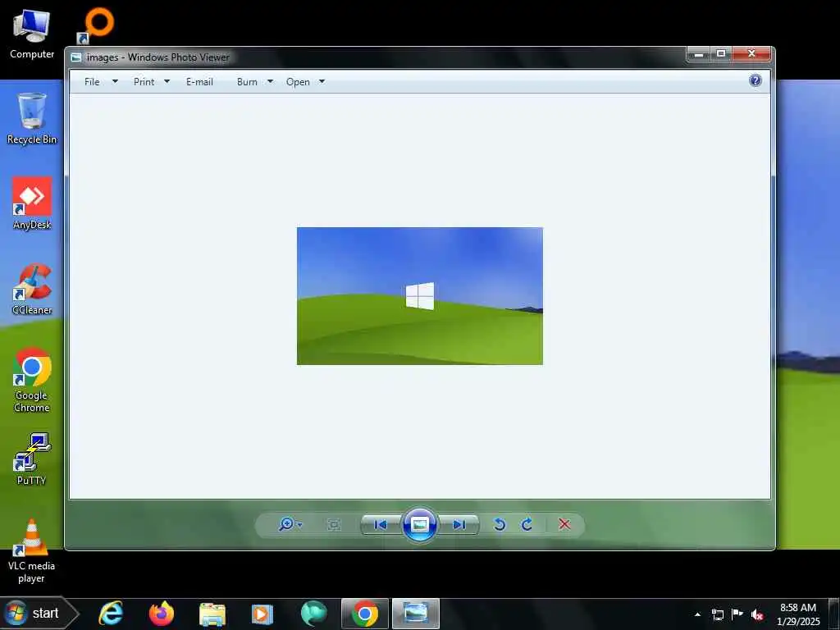Select the PuTTY desktop shortcut
Screen dimensions: 840x630
tap(32, 459)
